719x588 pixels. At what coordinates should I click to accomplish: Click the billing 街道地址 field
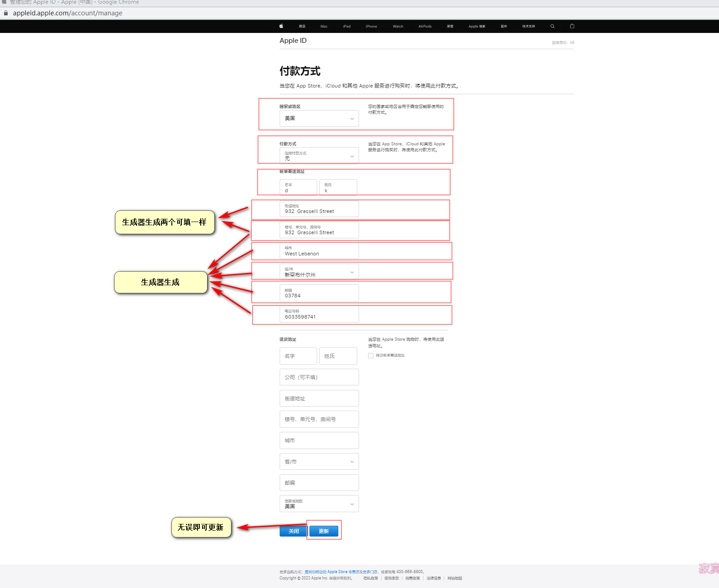click(x=319, y=208)
